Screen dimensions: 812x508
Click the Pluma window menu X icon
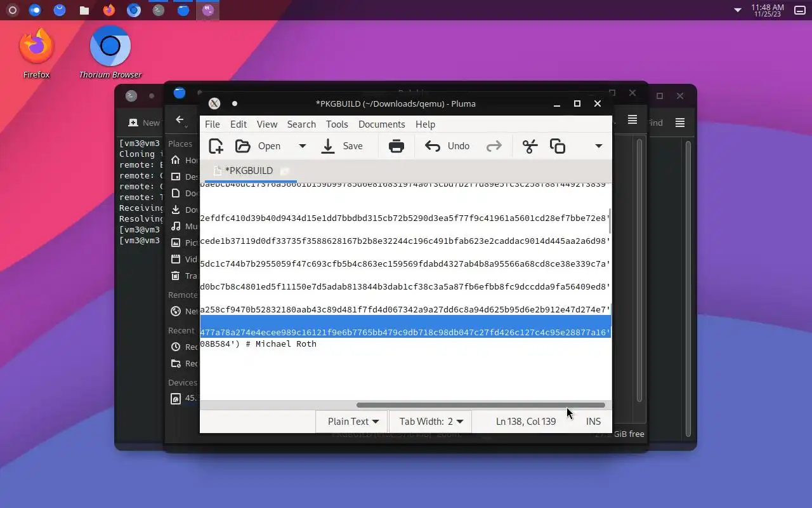point(214,104)
